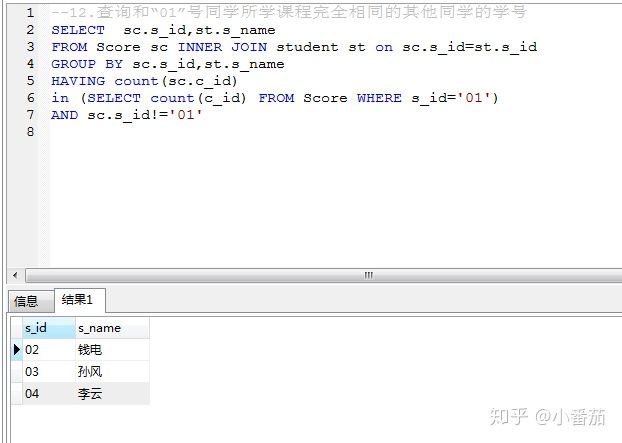Screen dimensions: 622x443
Task: Click the SELECT keyword on line 2
Action: pos(78,30)
